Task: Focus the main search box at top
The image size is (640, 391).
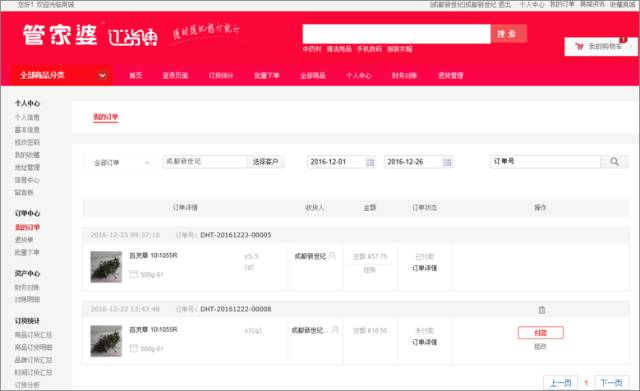Action: click(396, 34)
